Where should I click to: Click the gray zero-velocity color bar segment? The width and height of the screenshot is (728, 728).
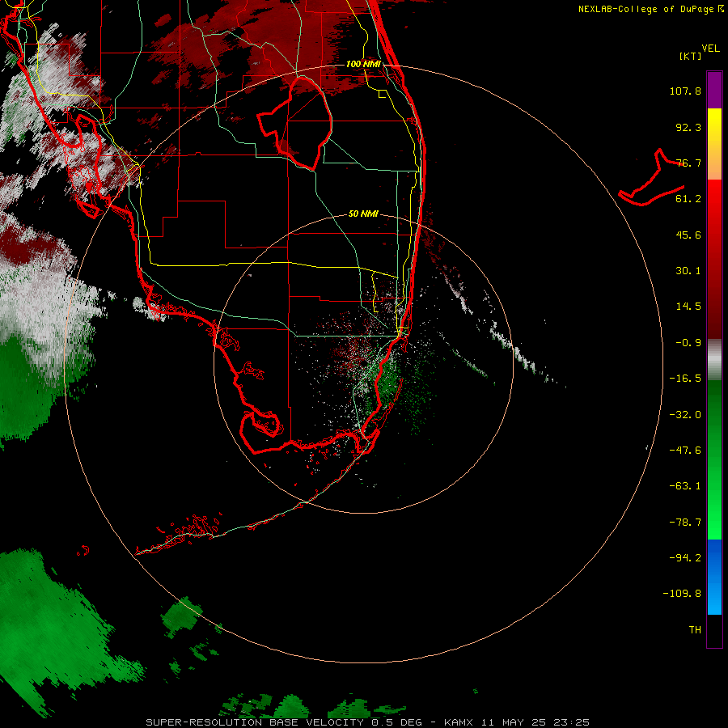click(x=714, y=359)
